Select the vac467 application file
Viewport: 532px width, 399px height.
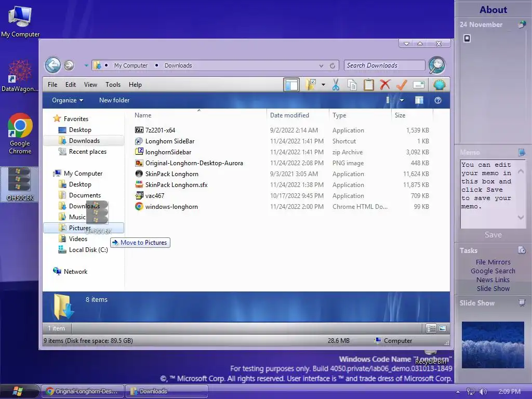click(x=155, y=196)
